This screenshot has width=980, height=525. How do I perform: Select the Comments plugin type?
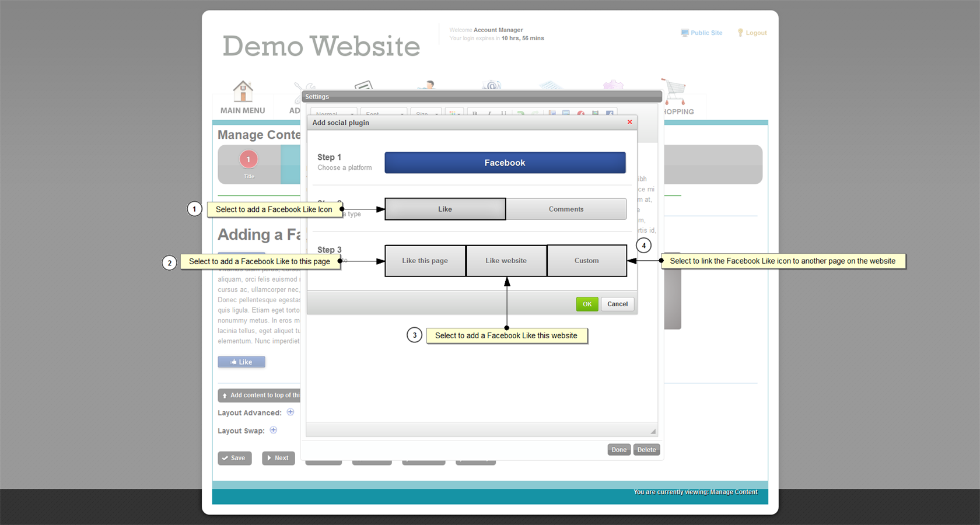[566, 209]
